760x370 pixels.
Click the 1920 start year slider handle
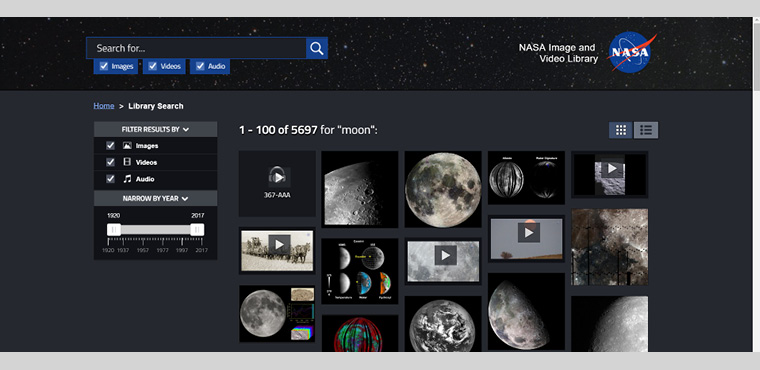pyautogui.click(x=114, y=230)
